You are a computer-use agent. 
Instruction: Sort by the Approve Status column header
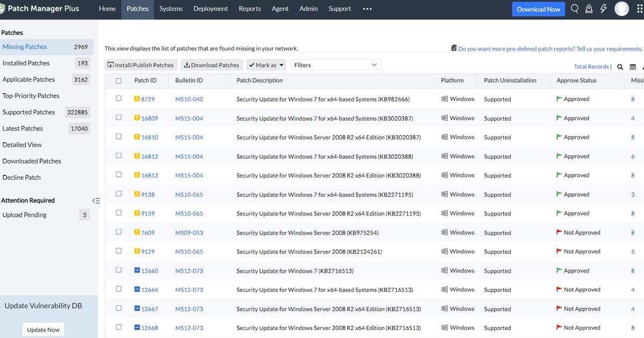576,80
